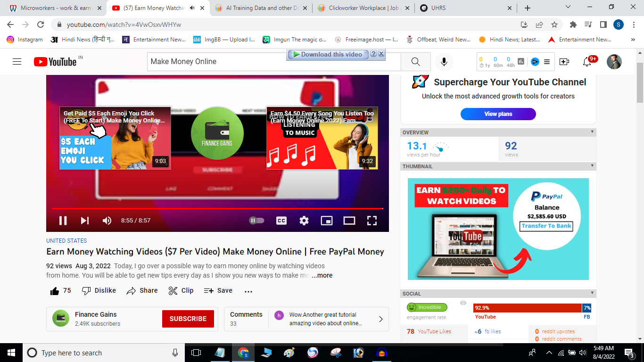This screenshot has height=362, width=644.
Task: Open the '$5 Each Emoji You Click' end-screen video
Action: pos(115,138)
